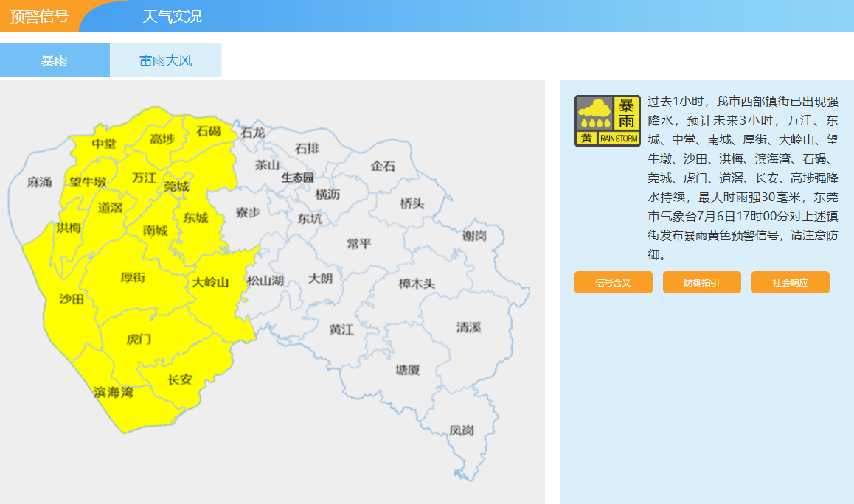Click the 滨海湾 area on the map
Image resolution: width=854 pixels, height=504 pixels.
pyautogui.click(x=114, y=392)
